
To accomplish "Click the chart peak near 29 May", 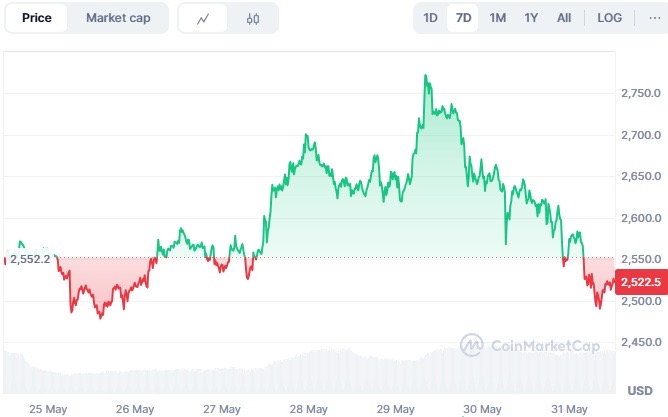I will 426,76.
